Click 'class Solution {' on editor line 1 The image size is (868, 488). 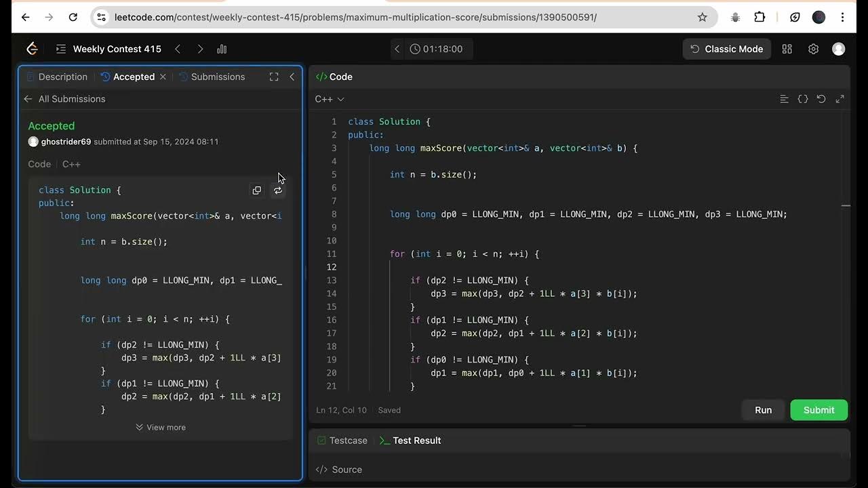pyautogui.click(x=389, y=122)
